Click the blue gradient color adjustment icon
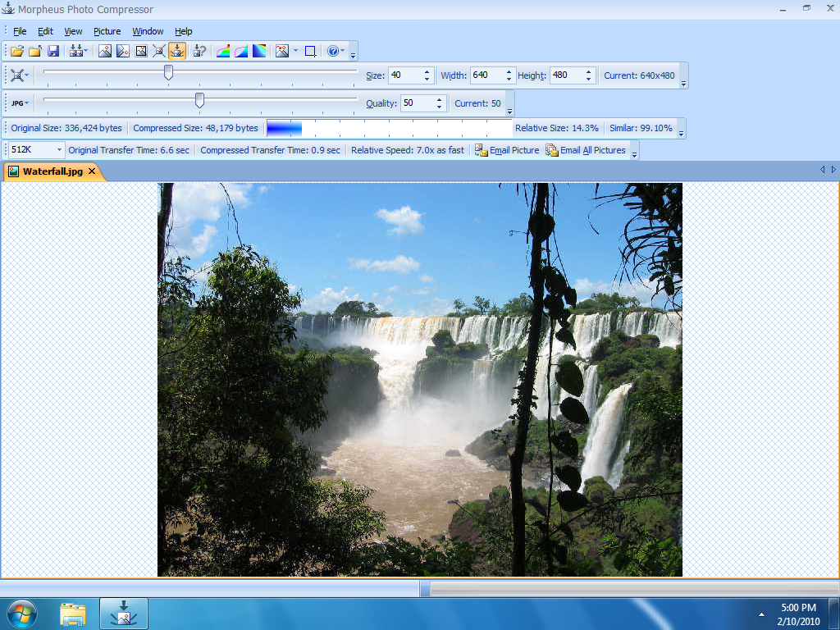Viewport: 840px width, 630px height. pyautogui.click(x=259, y=51)
